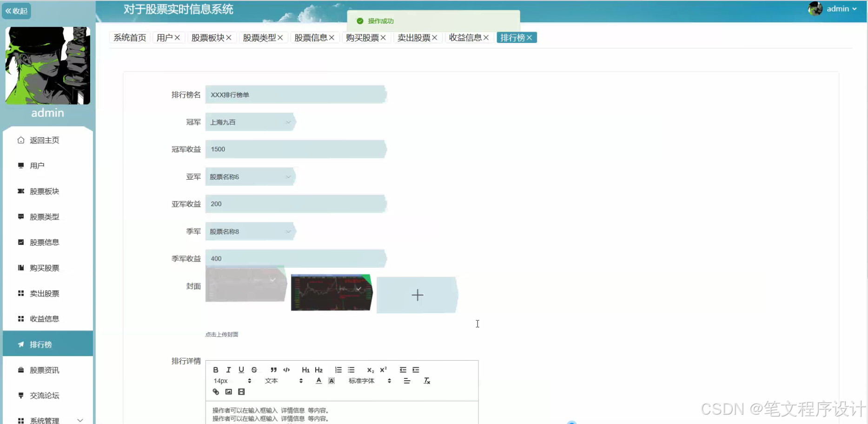Toggle italic formatting in the editor
Screen dimensions: 868x424
tap(228, 370)
